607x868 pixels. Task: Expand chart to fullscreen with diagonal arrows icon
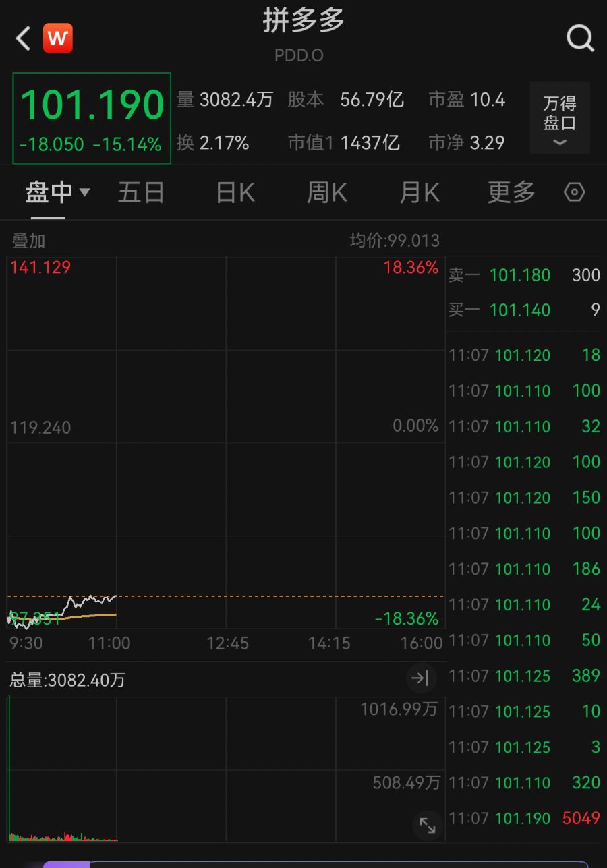pyautogui.click(x=428, y=825)
